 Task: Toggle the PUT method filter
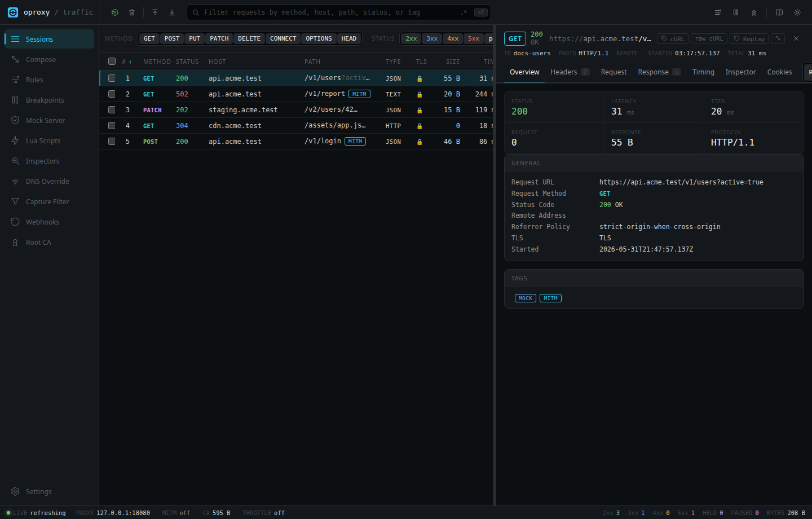[x=195, y=38]
